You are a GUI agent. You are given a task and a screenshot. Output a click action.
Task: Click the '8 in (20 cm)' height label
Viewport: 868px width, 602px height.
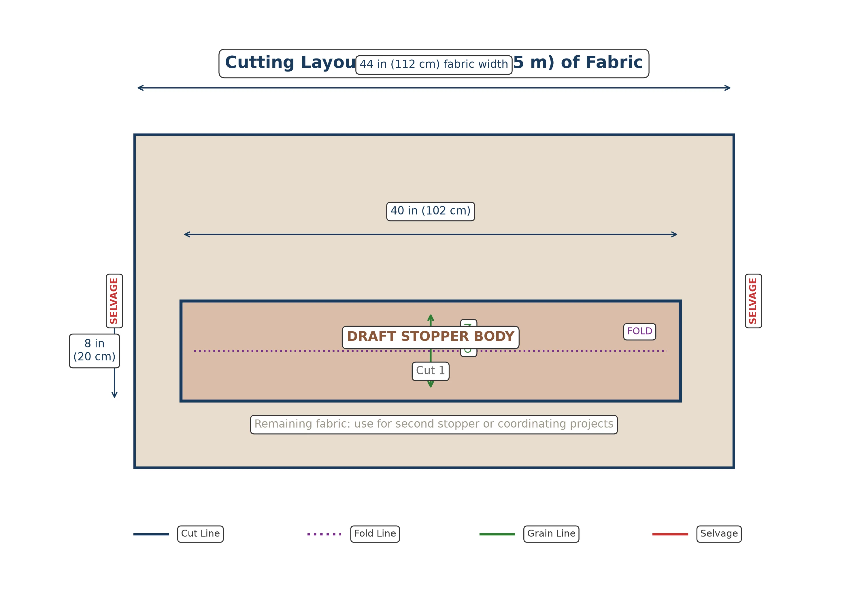pos(94,350)
